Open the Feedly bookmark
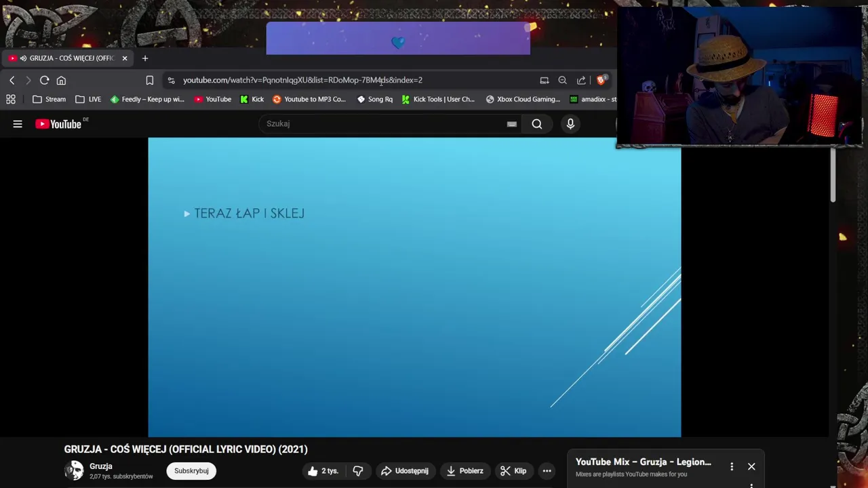This screenshot has width=868, height=488. (147, 99)
